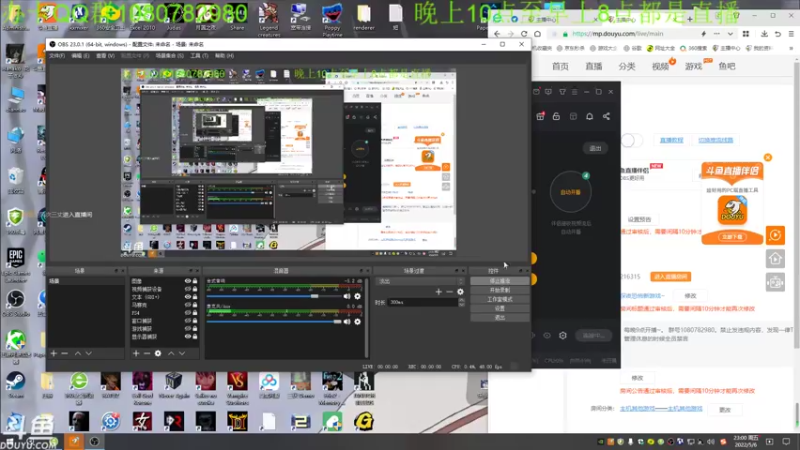Move scene up using the up arrow in Scenes panel
This screenshot has height=450, width=800.
pyautogui.click(x=78, y=353)
